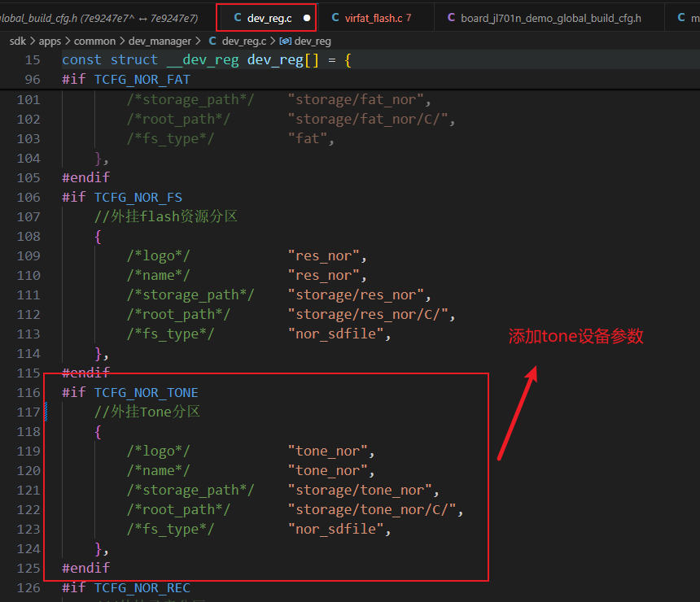Open the common breadcrumb segment
The height and width of the screenshot is (602, 700).
click(x=94, y=41)
